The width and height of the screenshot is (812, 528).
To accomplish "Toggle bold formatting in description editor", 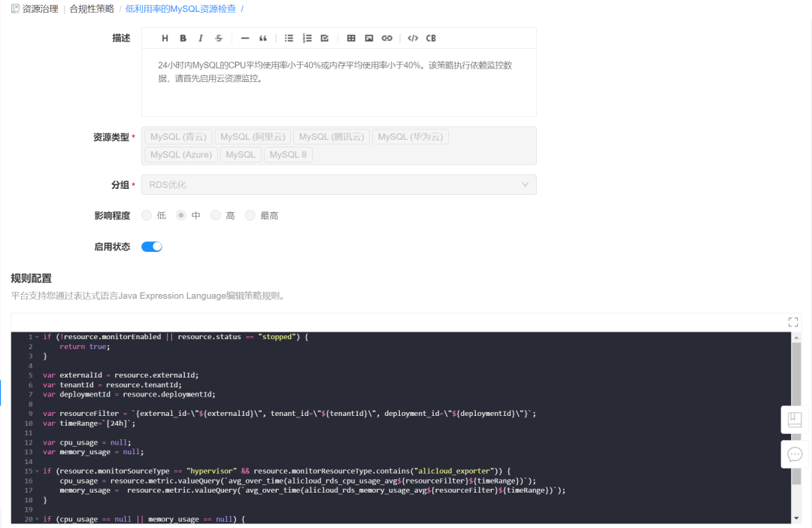I will coord(183,38).
